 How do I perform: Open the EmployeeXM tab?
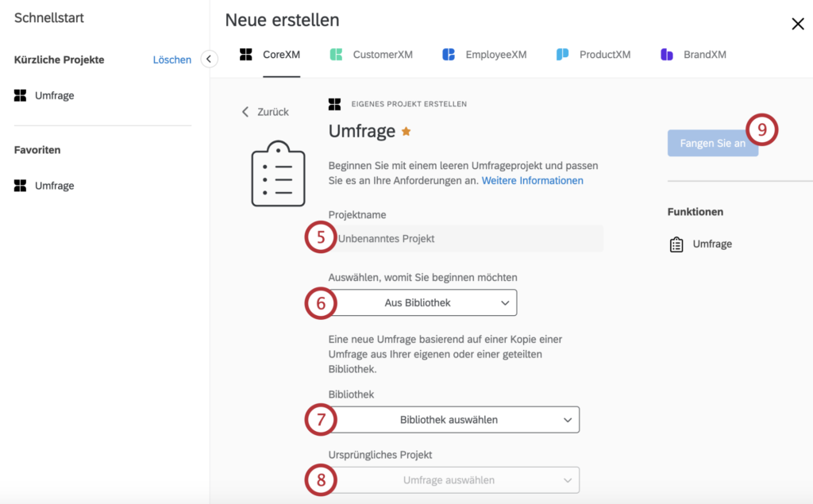coord(495,55)
